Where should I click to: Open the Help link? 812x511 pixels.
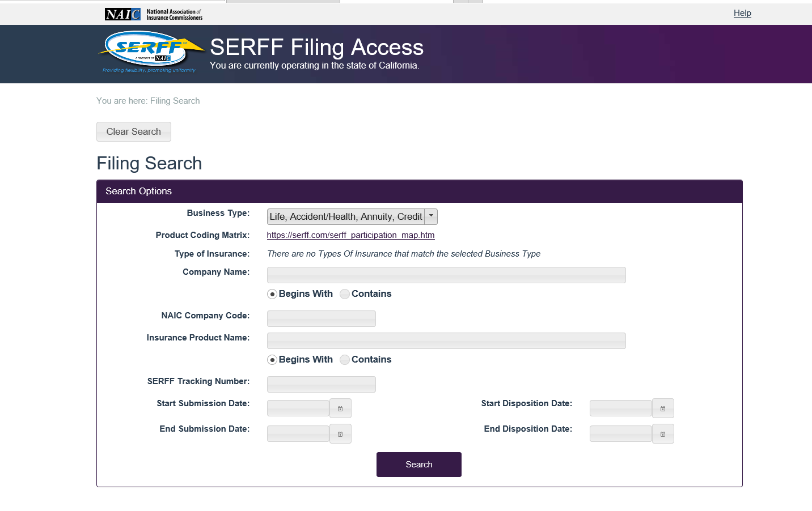click(x=742, y=13)
